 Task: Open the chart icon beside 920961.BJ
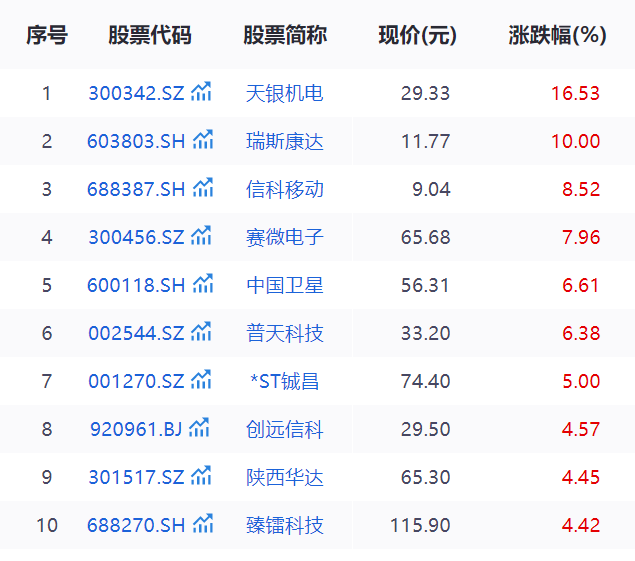[x=200, y=429]
